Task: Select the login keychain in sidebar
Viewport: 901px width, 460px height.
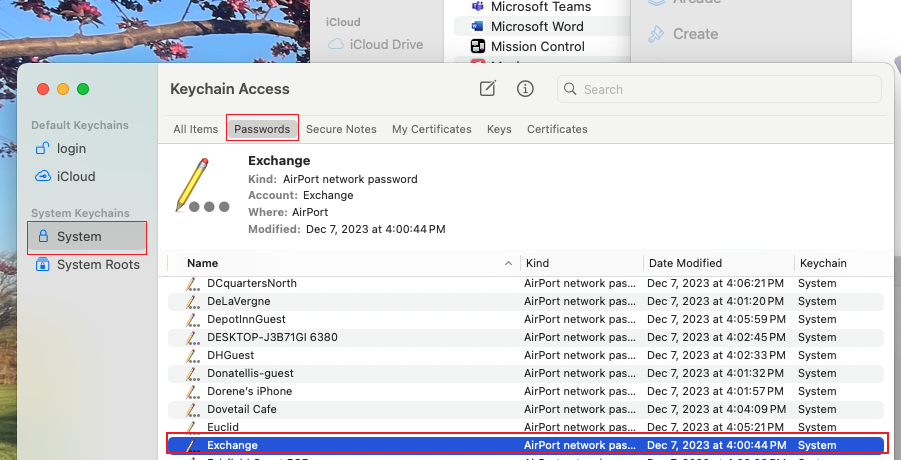Action: (x=71, y=148)
